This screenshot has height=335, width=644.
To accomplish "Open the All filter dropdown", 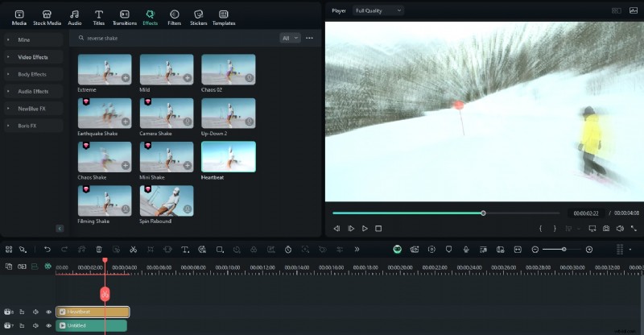I will tap(290, 38).
